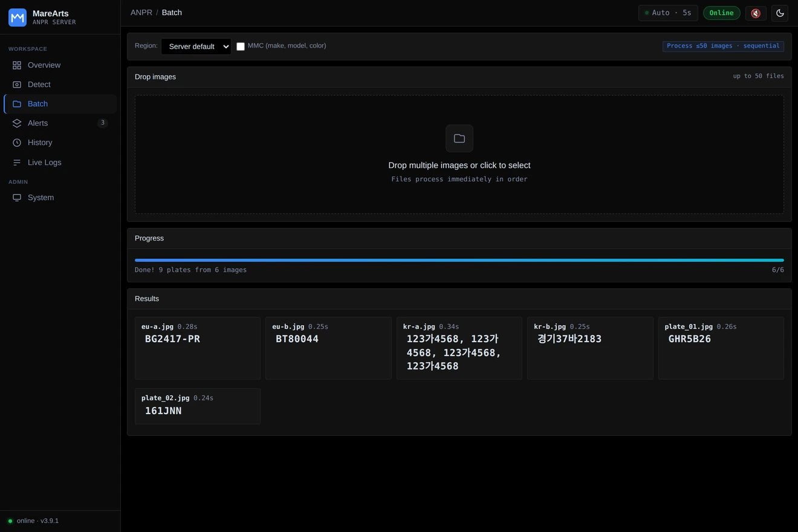Click the MareArts logo icon
This screenshot has height=532, width=798.
pyautogui.click(x=18, y=18)
